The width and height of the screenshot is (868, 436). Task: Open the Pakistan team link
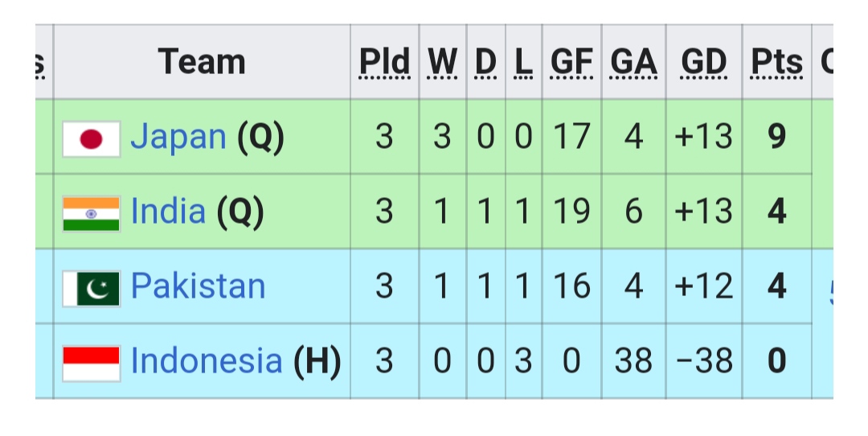(199, 286)
